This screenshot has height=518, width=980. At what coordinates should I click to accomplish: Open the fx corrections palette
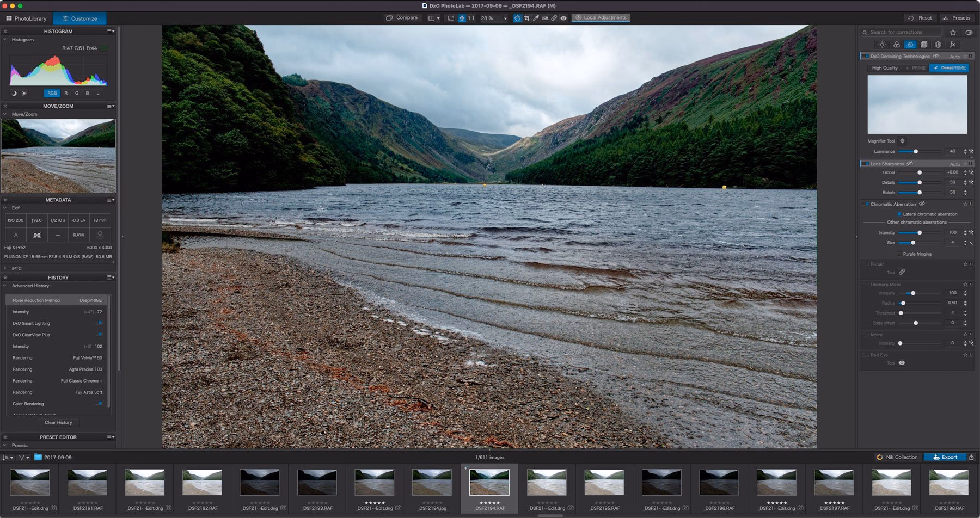tap(953, 45)
